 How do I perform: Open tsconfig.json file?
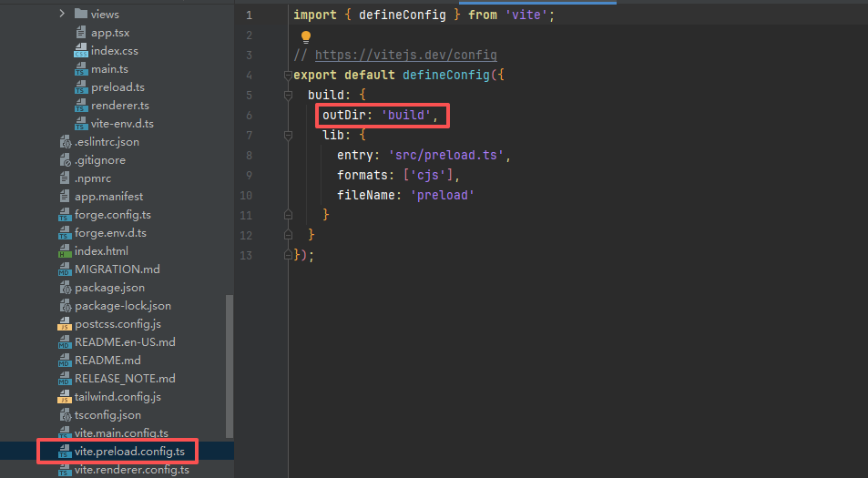click(x=108, y=415)
